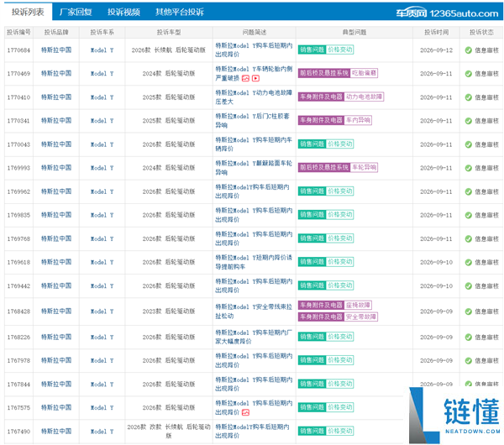Viewport: 504px width, 445px height.
Task: Click the 投诉编号 column header
Action: pyautogui.click(x=18, y=32)
